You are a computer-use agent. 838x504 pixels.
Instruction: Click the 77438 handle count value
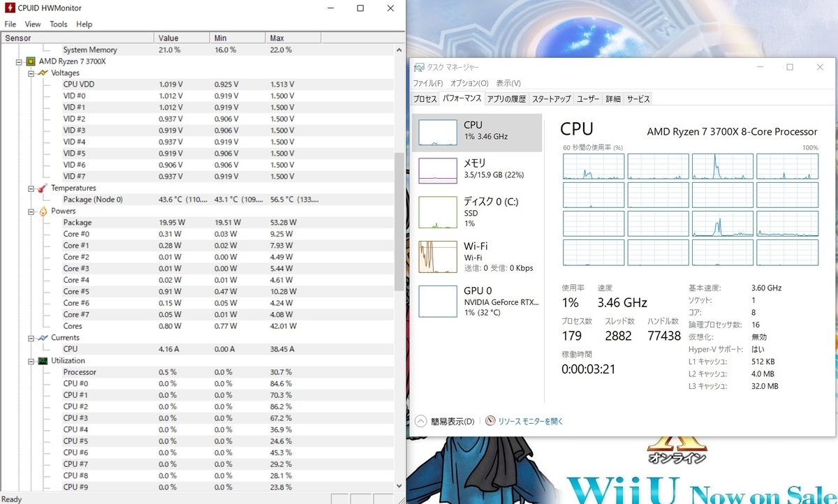point(664,336)
